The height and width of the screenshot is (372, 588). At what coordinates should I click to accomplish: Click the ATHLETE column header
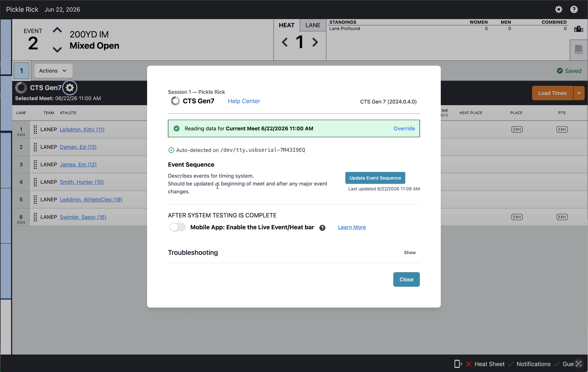click(68, 113)
